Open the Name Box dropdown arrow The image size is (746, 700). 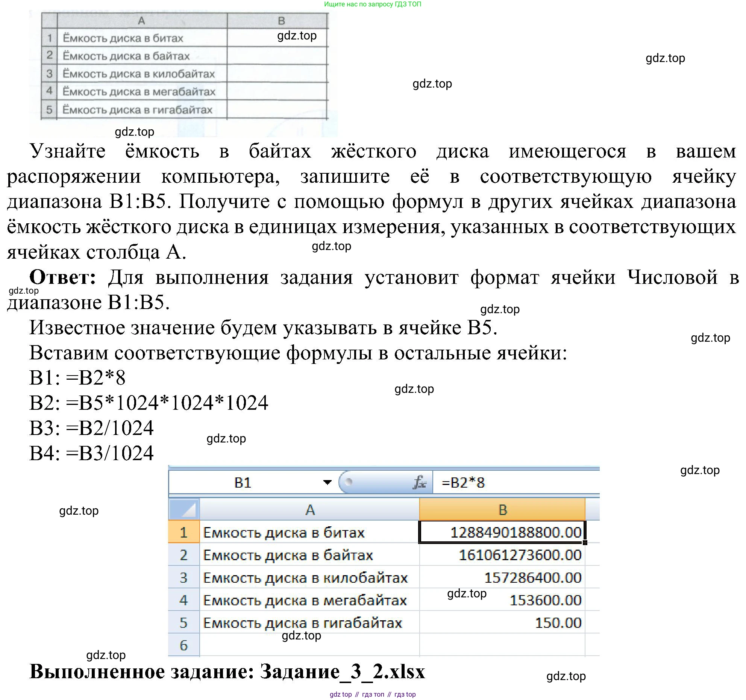tap(327, 482)
